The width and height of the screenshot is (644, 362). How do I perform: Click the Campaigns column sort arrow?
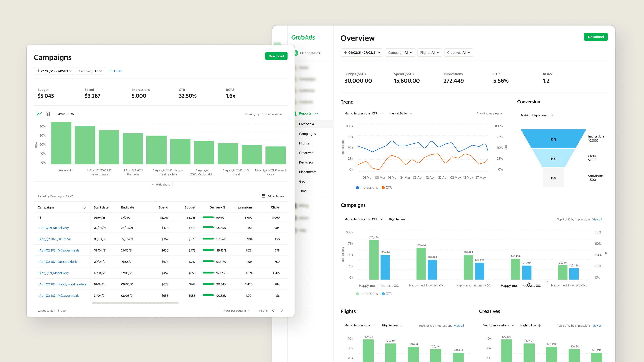(x=84, y=207)
